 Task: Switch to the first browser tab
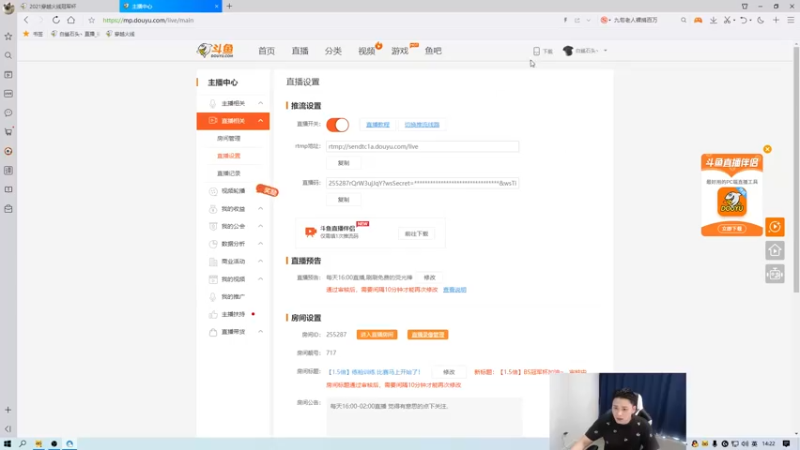68,6
